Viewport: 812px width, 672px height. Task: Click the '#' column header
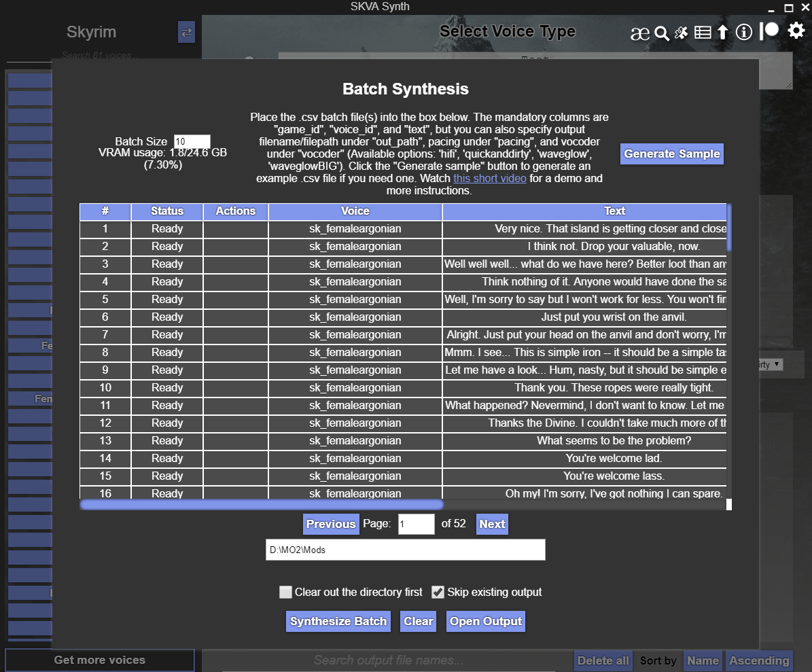point(105,211)
